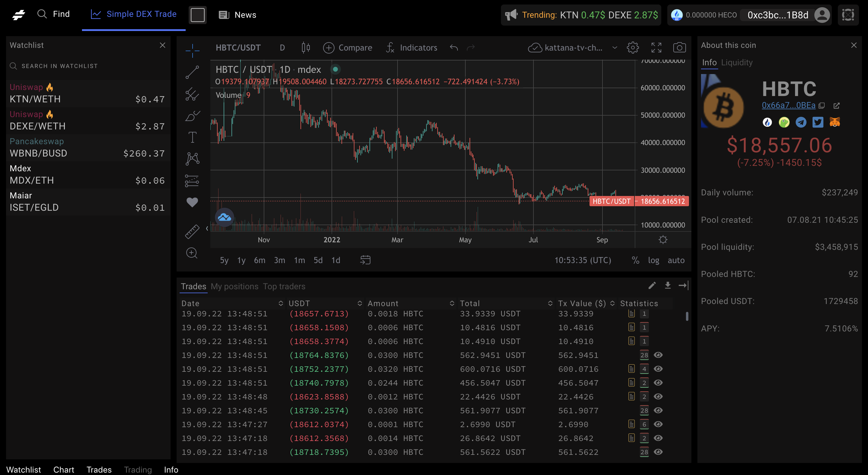
Task: Toggle auto scale on chart
Action: click(x=676, y=260)
